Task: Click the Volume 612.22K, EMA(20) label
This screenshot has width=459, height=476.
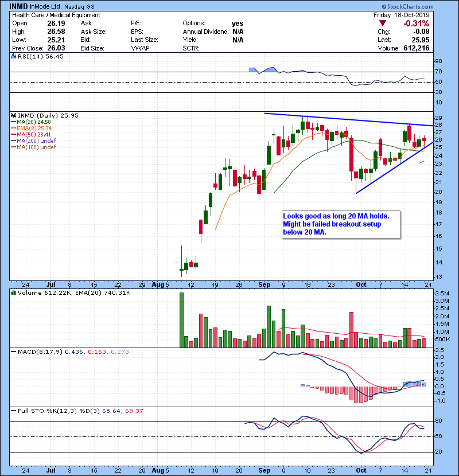Action: 74,292
